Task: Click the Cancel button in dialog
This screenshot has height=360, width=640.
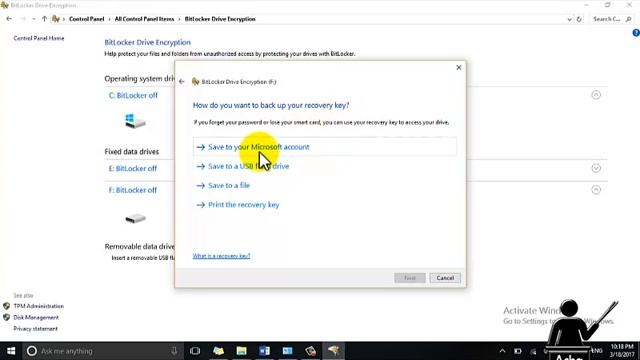Action: [445, 278]
